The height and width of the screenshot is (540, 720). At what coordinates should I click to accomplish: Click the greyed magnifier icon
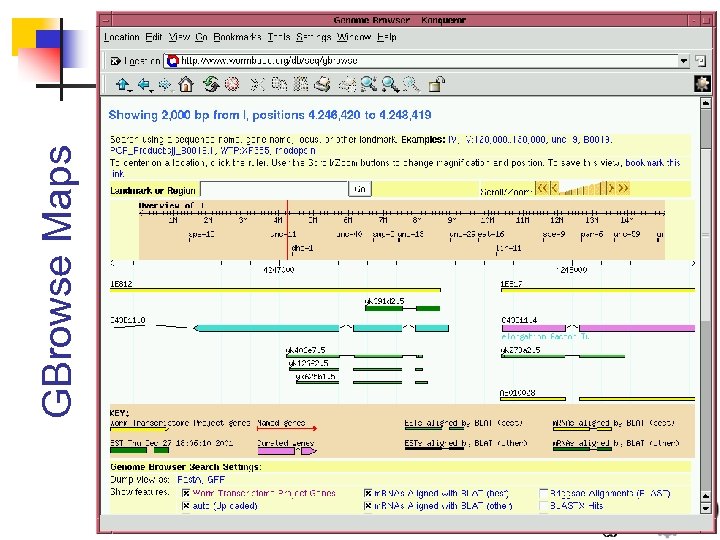411,84
